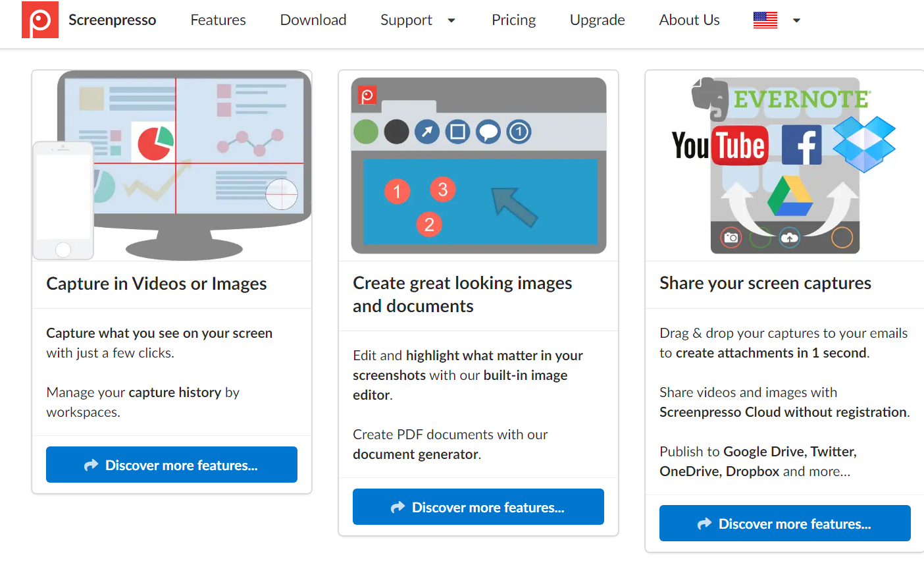Pick the black color circle in the editor illustration
This screenshot has width=924, height=563.
(x=396, y=132)
